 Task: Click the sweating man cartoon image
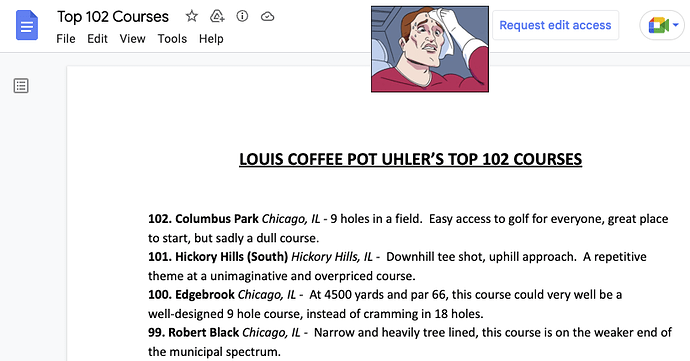(430, 49)
